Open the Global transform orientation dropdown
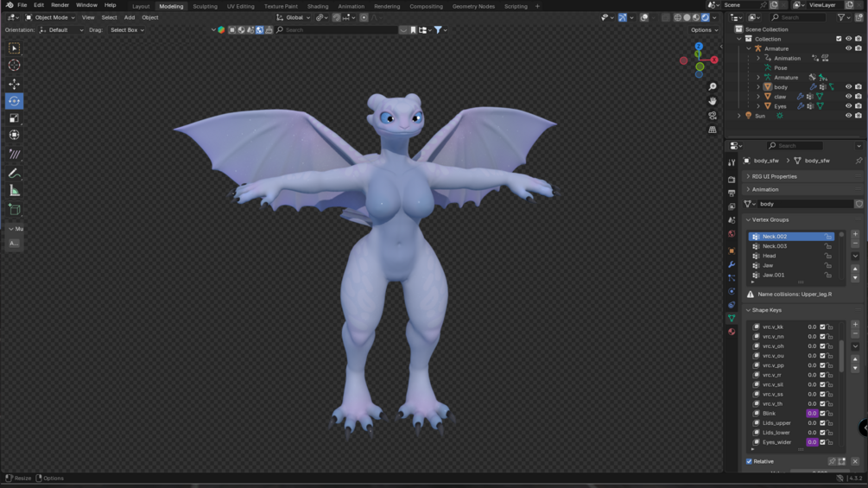The image size is (868, 488). pyautogui.click(x=294, y=17)
